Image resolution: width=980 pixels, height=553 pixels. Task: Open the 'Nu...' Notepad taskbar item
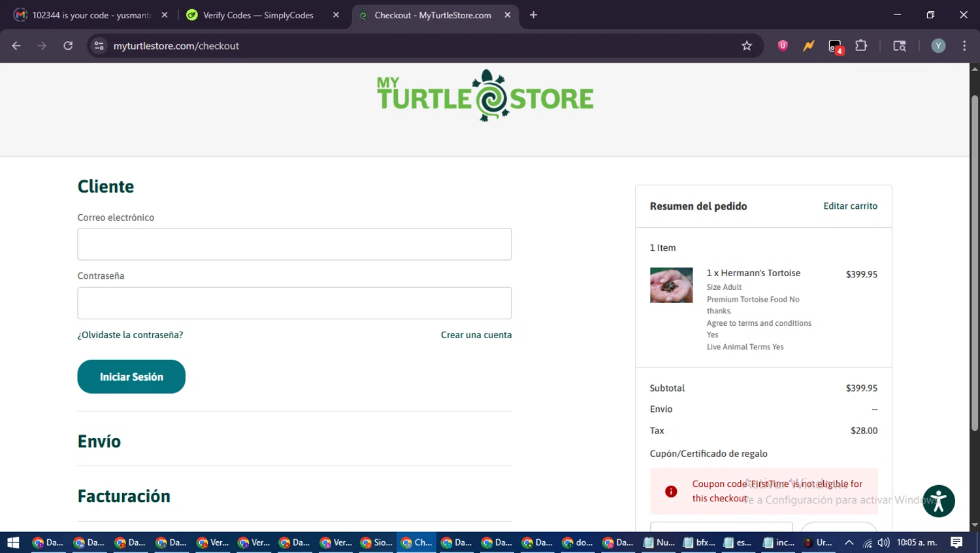(x=659, y=543)
